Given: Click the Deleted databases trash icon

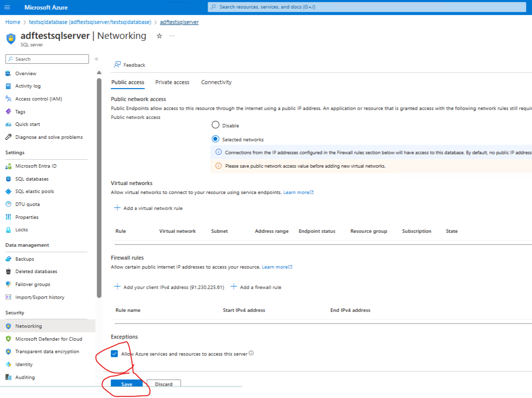Looking at the screenshot, I should coord(8,272).
